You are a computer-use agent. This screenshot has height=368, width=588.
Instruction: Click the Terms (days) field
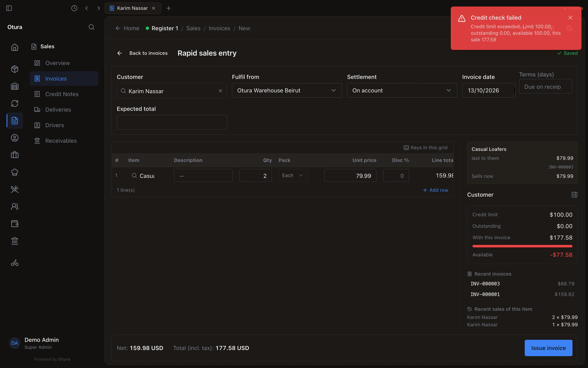[546, 86]
